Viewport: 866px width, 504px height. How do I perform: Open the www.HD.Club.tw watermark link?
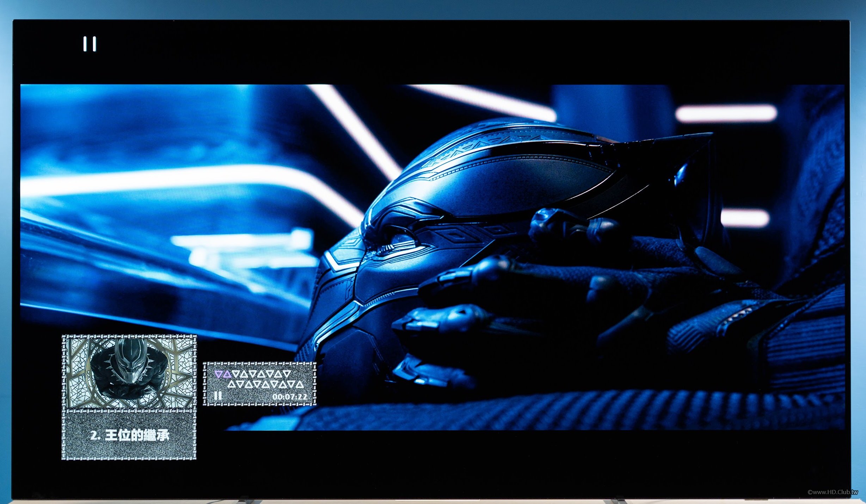tap(833, 492)
